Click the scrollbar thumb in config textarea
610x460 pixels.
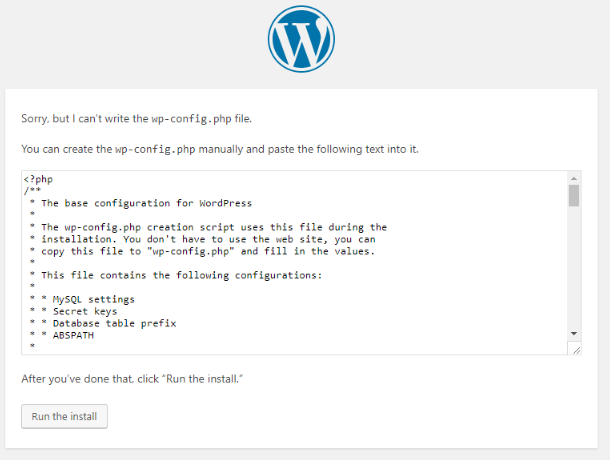(574, 195)
